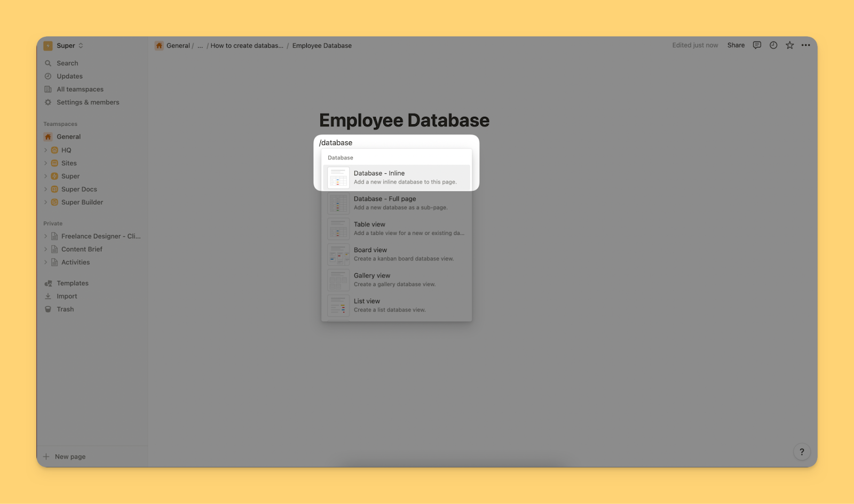
Task: Open Templates icon in sidebar
Action: 48,284
